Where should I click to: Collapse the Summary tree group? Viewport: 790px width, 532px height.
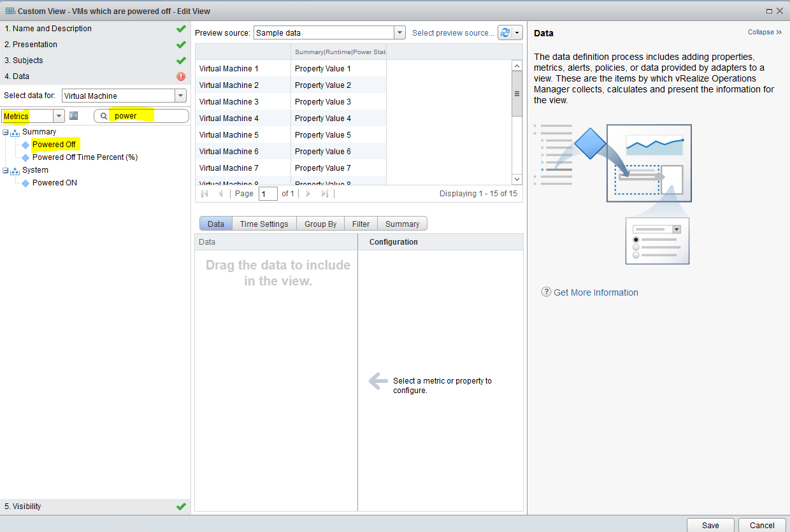click(6, 132)
